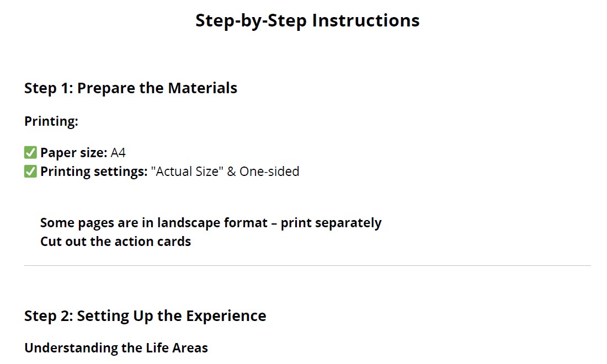This screenshot has height=364, width=607.
Task: Click the "Step 1:" heading label
Action: (49, 88)
